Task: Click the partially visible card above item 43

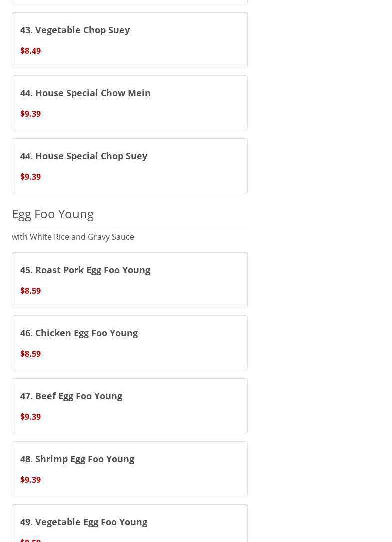Action: [x=130, y=2]
